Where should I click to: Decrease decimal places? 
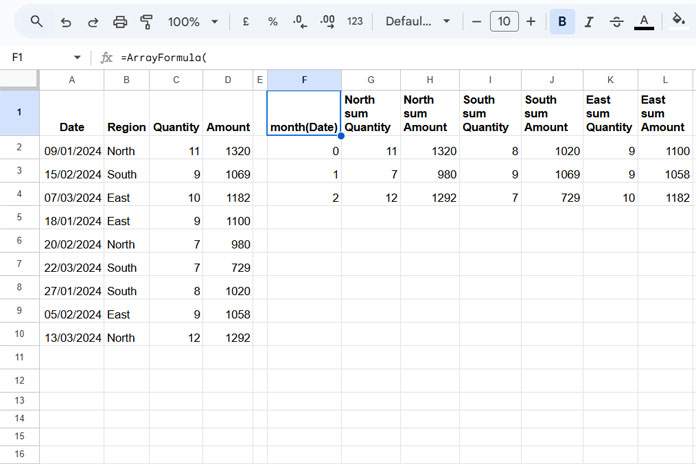click(300, 21)
